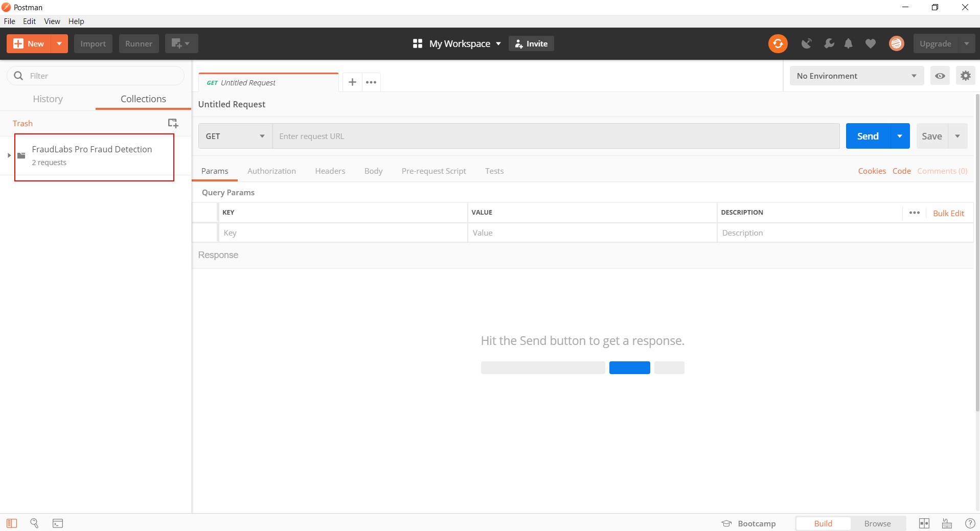Click the Bootcamp graduation cap icon

coord(726,523)
